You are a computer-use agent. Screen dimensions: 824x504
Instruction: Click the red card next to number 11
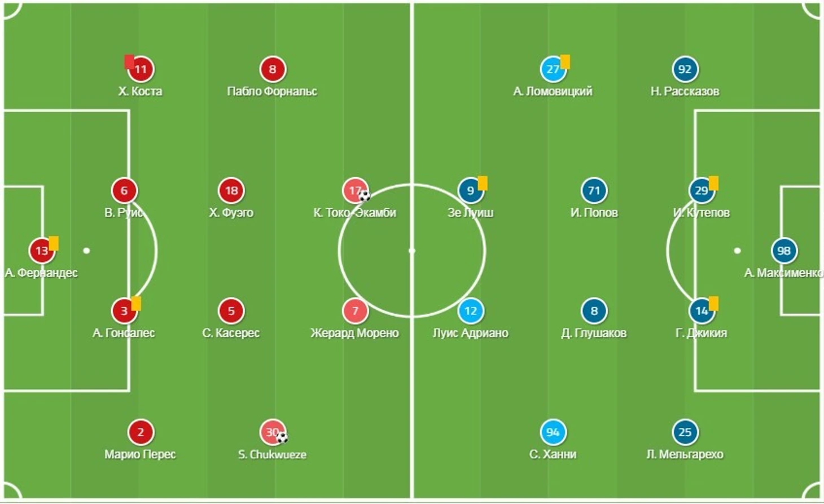point(130,62)
